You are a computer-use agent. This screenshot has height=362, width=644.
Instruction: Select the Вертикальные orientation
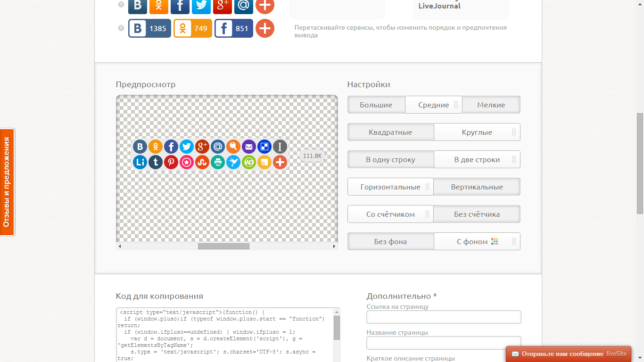[477, 187]
